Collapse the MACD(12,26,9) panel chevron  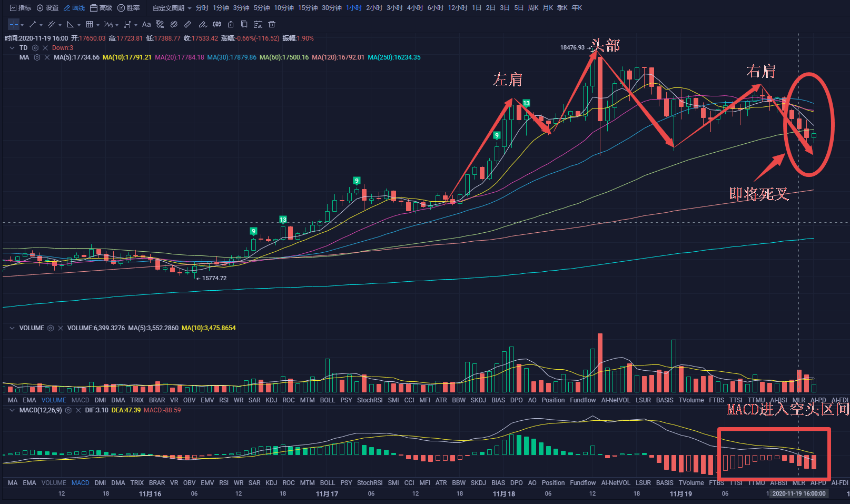pos(12,410)
